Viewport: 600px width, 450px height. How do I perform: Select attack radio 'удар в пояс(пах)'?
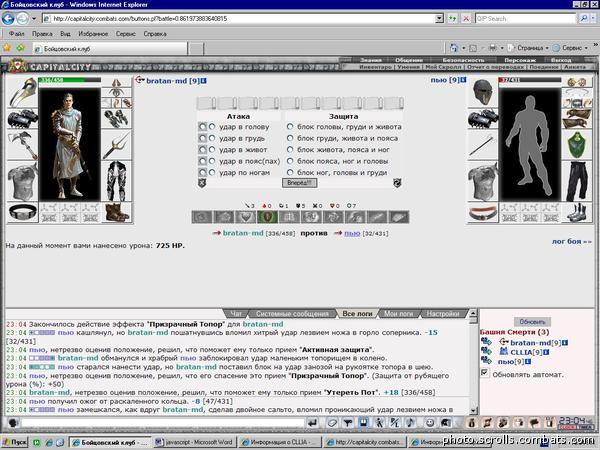[x=212, y=161]
